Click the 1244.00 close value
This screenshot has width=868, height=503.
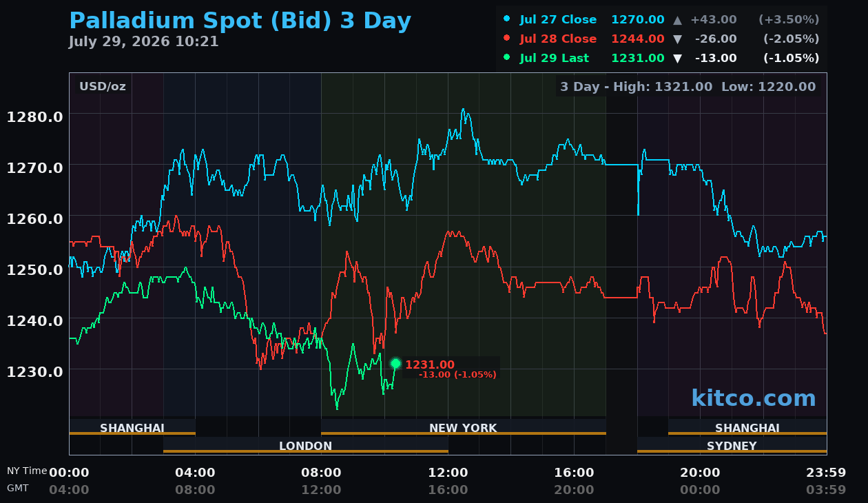click(638, 39)
